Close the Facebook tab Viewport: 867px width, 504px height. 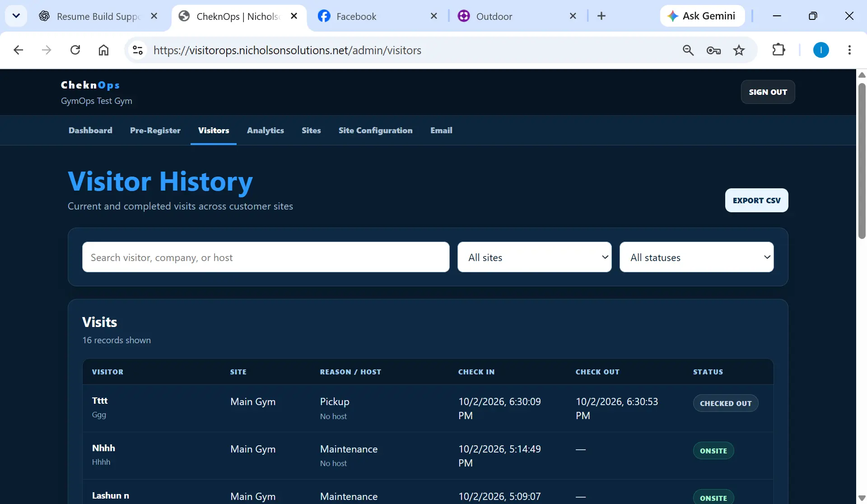pyautogui.click(x=434, y=16)
